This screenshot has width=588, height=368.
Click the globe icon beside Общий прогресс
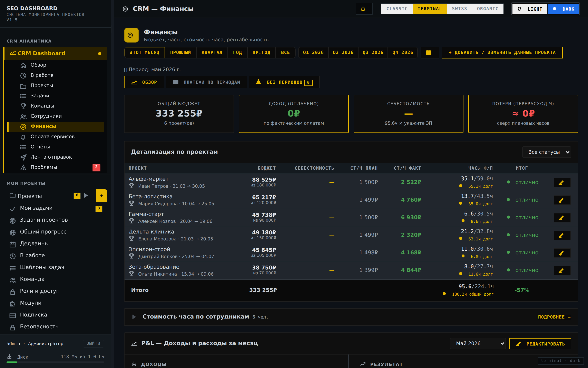pyautogui.click(x=13, y=232)
